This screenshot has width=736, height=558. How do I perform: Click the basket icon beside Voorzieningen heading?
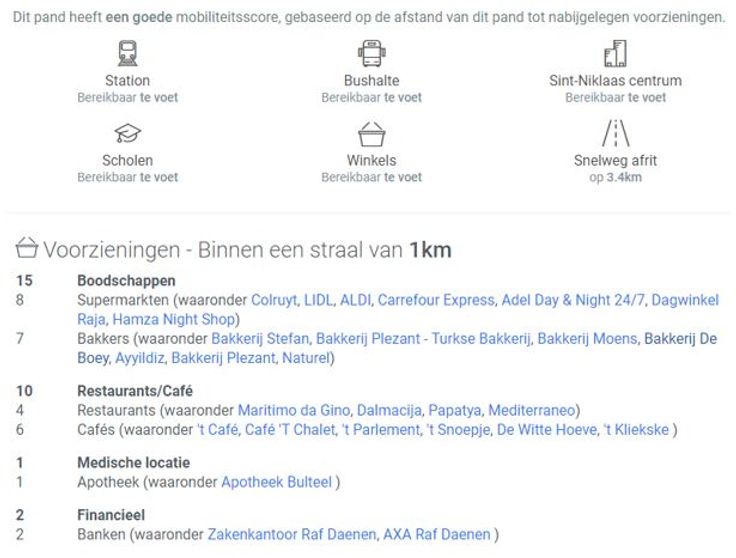(x=27, y=249)
